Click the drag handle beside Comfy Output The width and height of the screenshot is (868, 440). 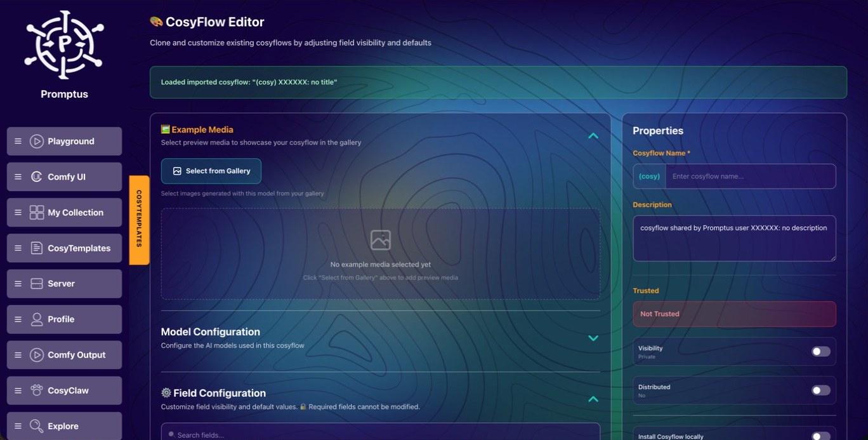coord(18,355)
